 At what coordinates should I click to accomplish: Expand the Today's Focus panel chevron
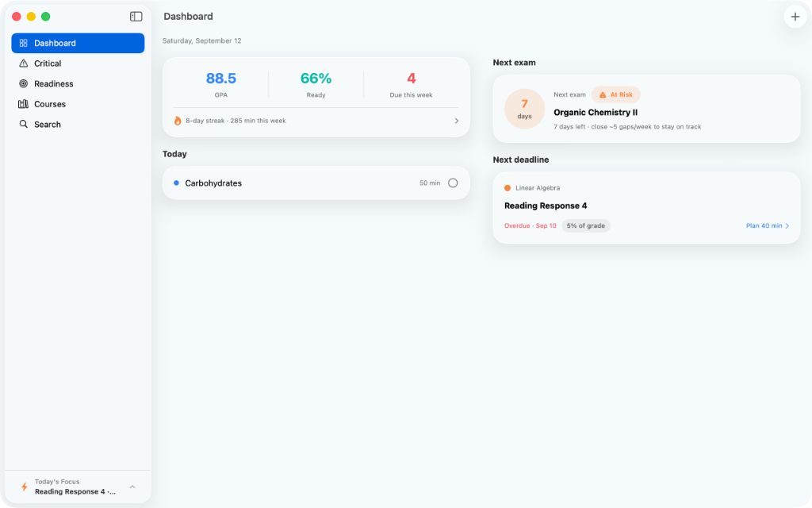(x=132, y=487)
